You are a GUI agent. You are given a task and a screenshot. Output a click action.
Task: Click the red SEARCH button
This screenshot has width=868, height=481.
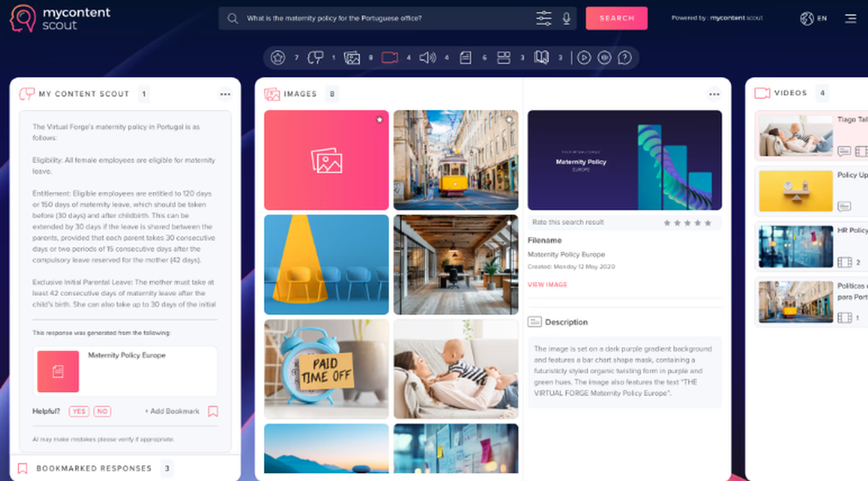pyautogui.click(x=616, y=18)
